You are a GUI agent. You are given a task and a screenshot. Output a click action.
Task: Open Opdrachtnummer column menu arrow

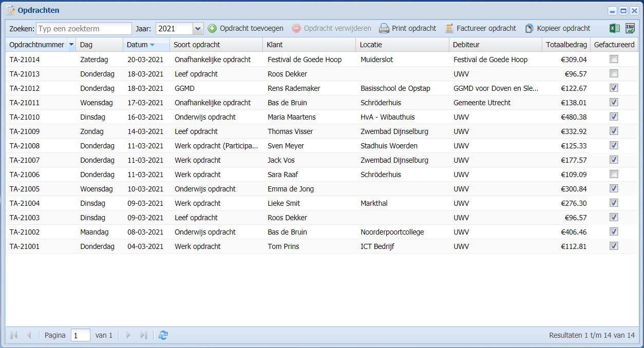coord(71,45)
